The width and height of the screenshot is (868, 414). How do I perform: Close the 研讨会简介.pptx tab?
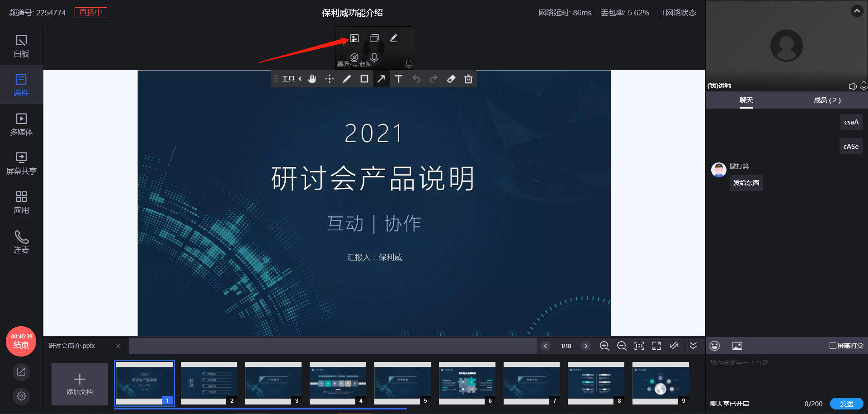click(118, 346)
